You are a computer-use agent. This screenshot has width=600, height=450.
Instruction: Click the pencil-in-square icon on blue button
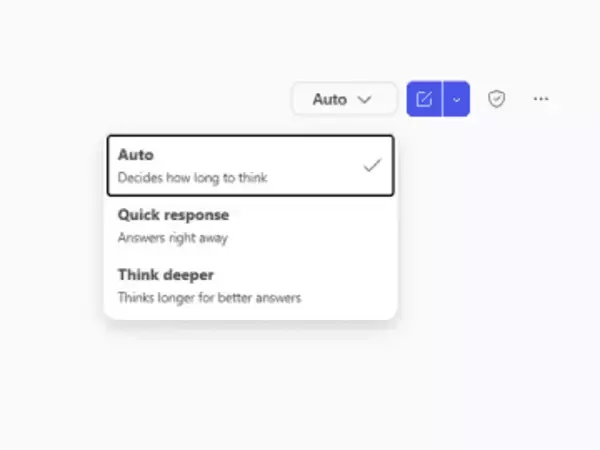424,99
